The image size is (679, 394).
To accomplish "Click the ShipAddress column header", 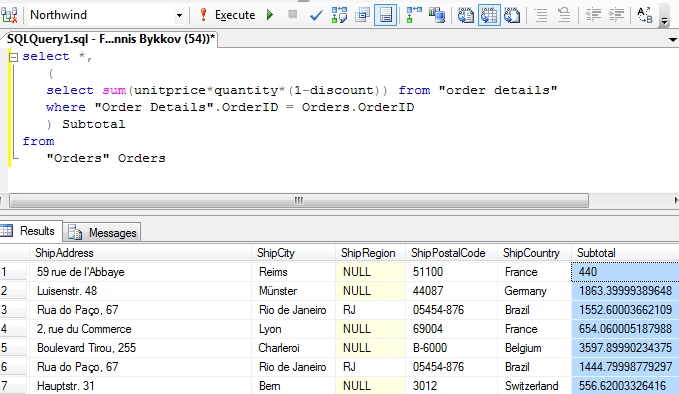I will pos(140,253).
